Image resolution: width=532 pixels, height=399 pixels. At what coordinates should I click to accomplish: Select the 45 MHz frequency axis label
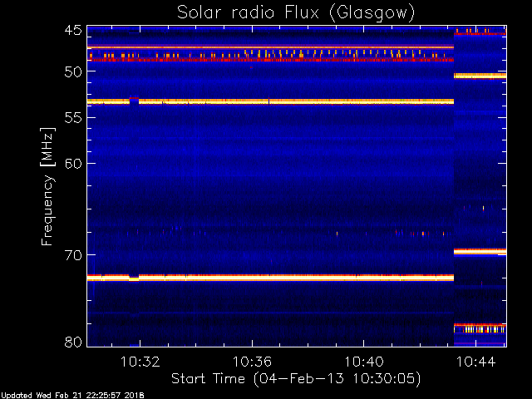(x=73, y=31)
